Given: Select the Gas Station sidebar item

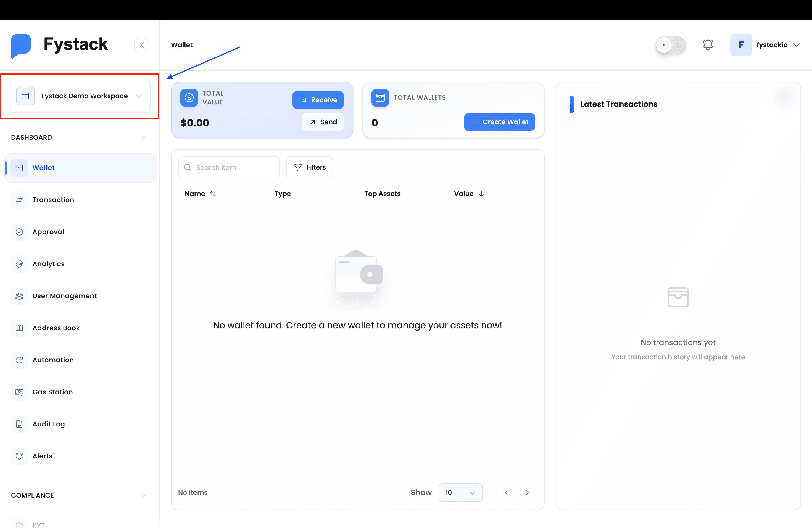Looking at the screenshot, I should pyautogui.click(x=52, y=392).
